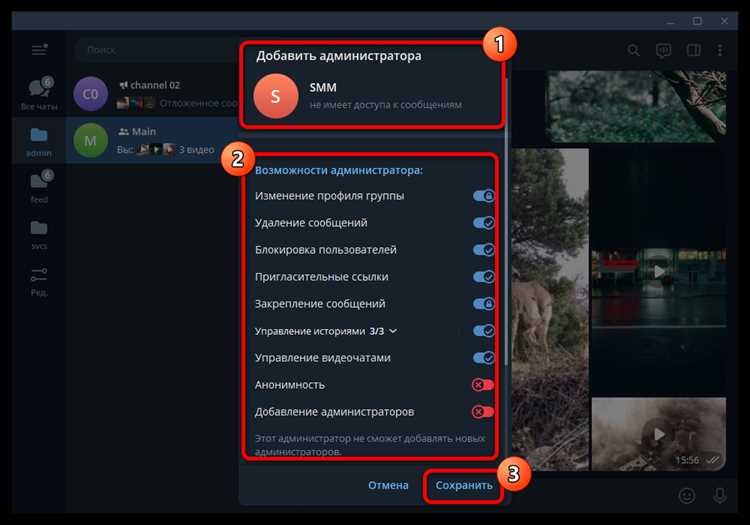750x525 pixels.
Task: Open the Main group chat avatar
Action: point(91,141)
